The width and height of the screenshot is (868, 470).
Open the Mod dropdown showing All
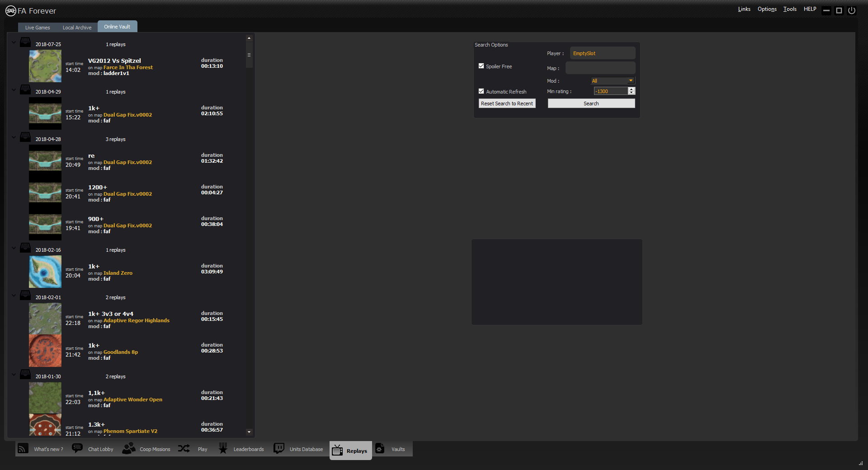612,80
